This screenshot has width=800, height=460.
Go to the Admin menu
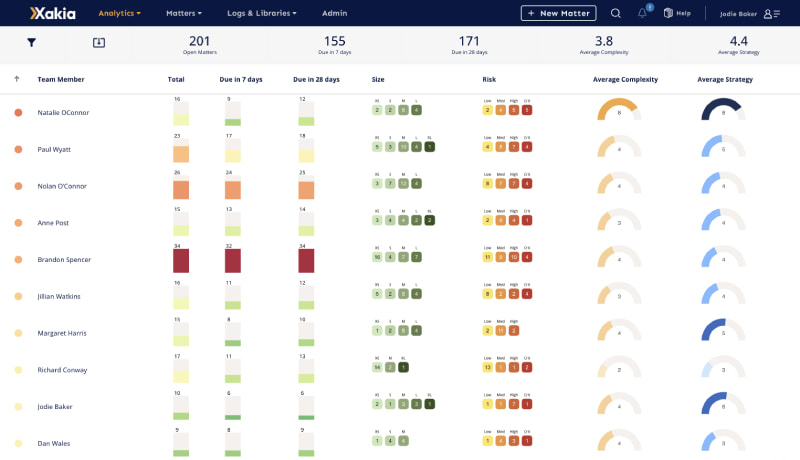click(x=335, y=13)
